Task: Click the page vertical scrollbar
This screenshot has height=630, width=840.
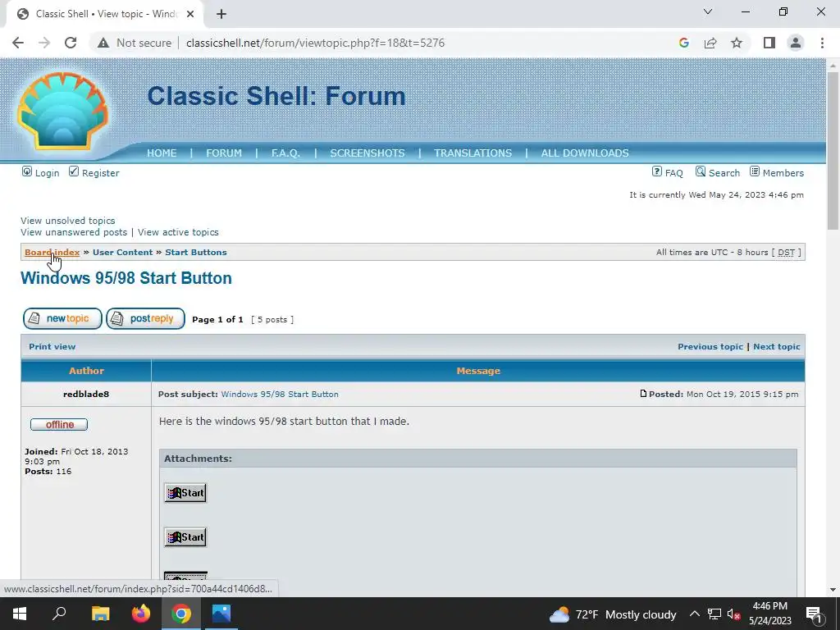Action: [833, 150]
